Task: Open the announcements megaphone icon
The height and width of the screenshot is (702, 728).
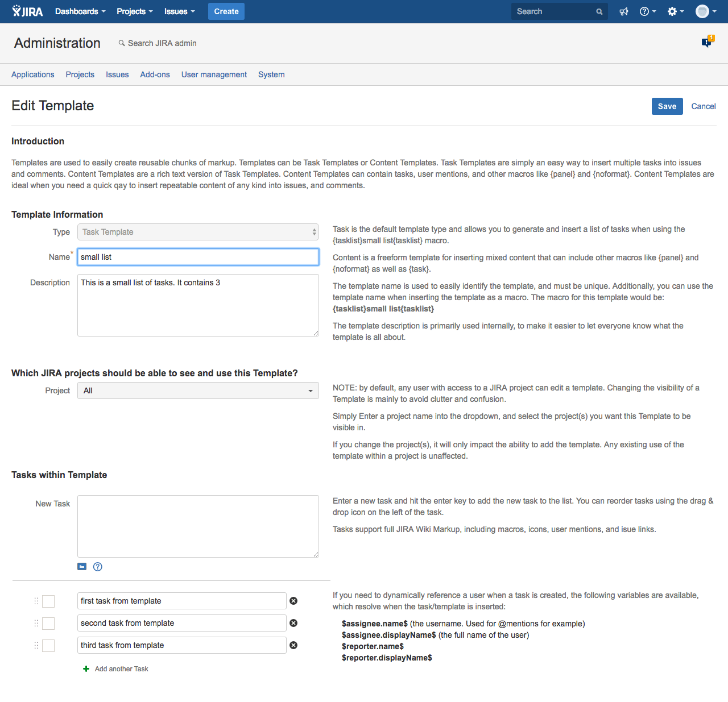Action: pos(623,11)
